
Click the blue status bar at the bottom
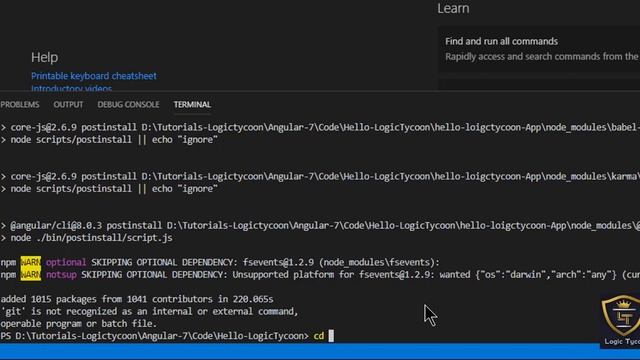300,351
